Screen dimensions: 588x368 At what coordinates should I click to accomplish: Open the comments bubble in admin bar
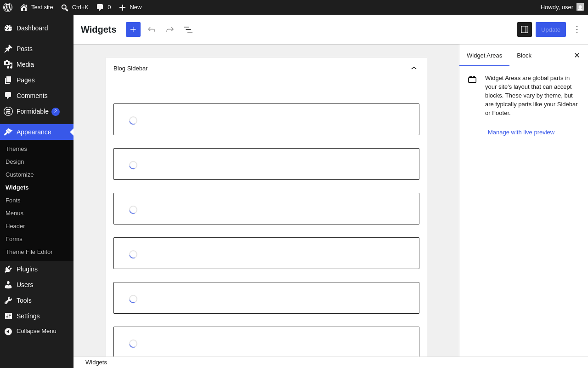[x=104, y=7]
